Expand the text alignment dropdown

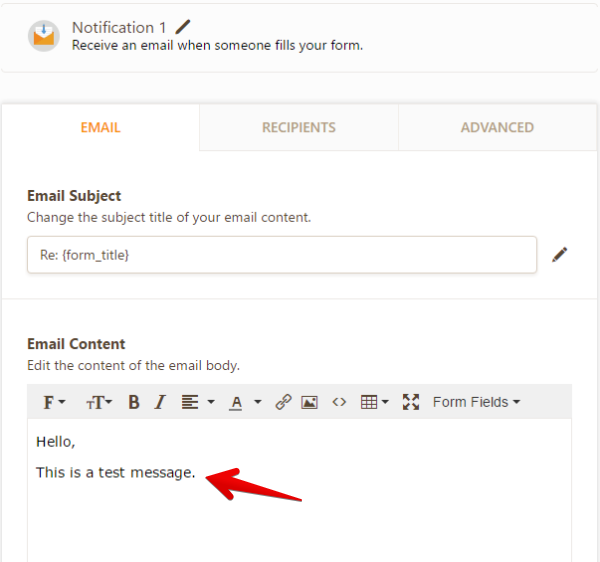coord(197,402)
